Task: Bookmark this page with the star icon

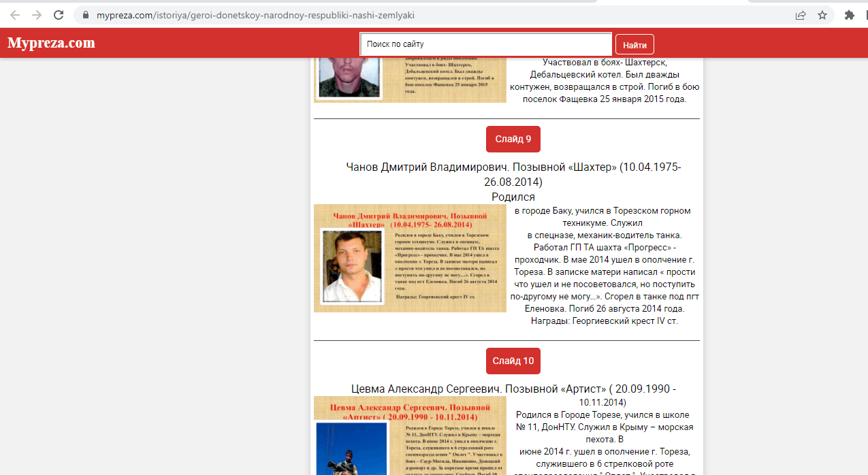Action: [x=822, y=15]
